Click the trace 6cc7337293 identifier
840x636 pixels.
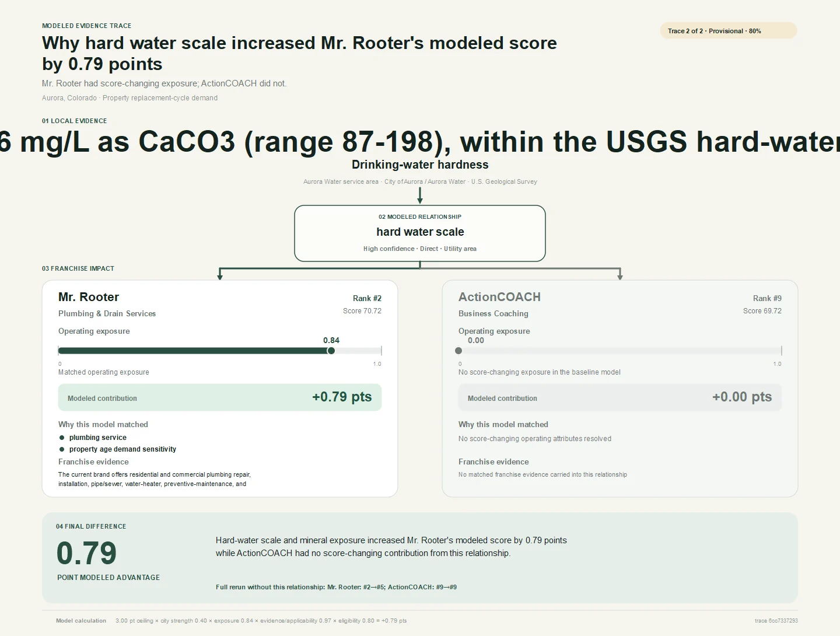(x=776, y=621)
